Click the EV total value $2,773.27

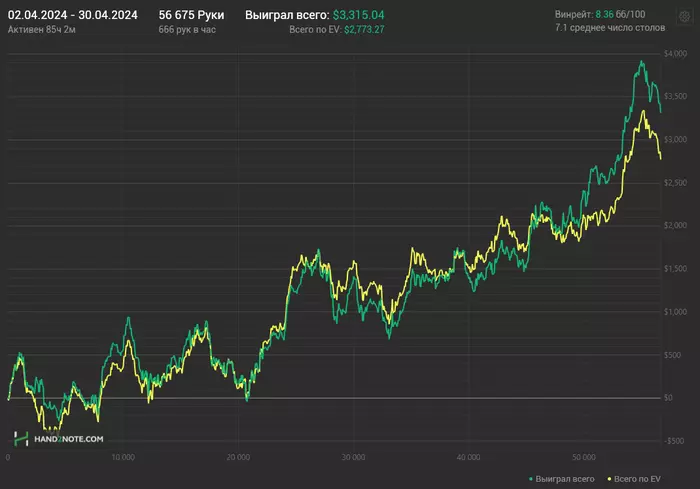point(364,30)
